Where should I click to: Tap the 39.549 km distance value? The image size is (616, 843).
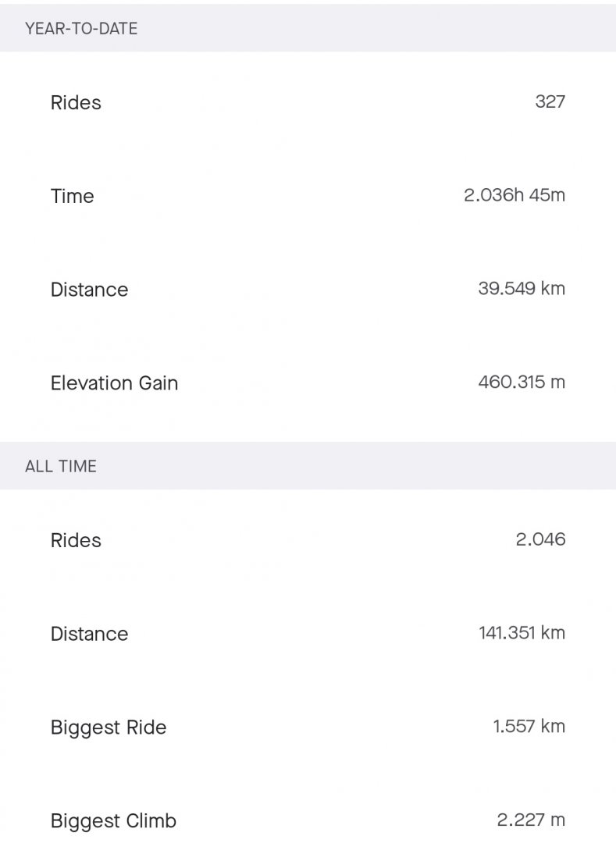(522, 289)
